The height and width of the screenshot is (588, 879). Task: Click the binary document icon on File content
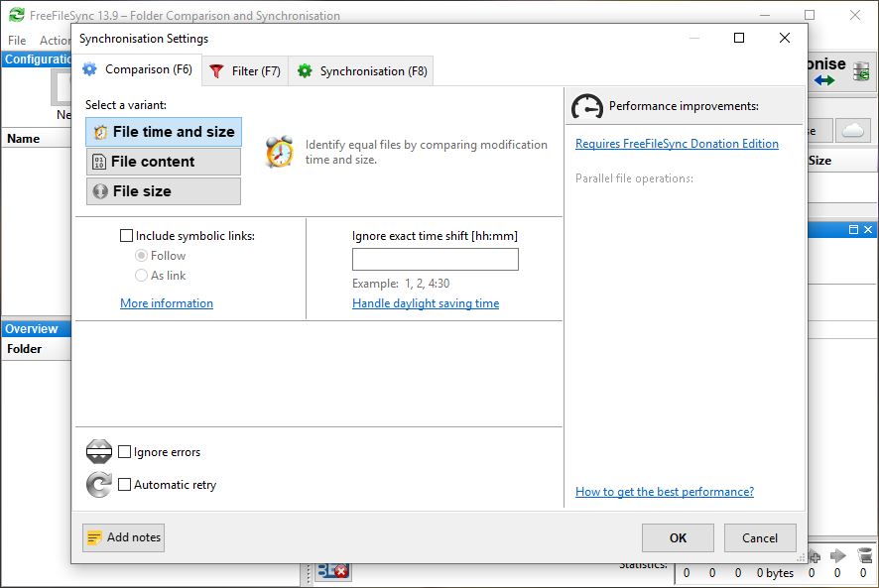coord(99,162)
